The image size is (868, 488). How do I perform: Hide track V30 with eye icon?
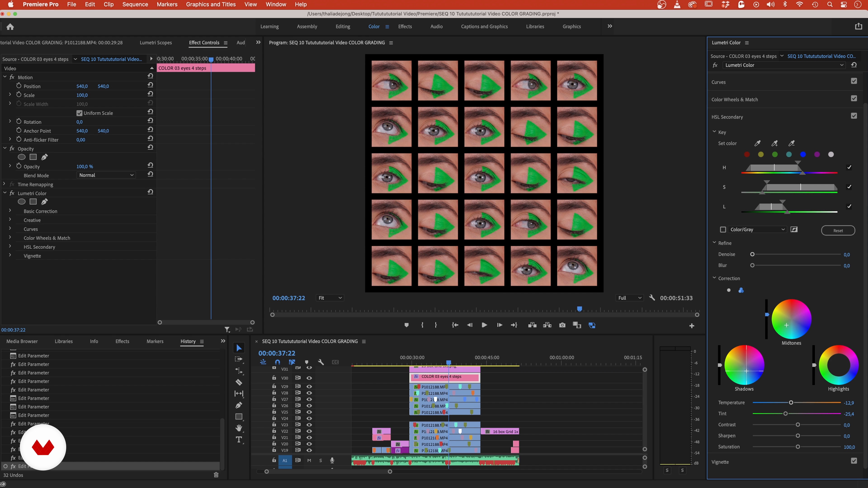click(309, 378)
